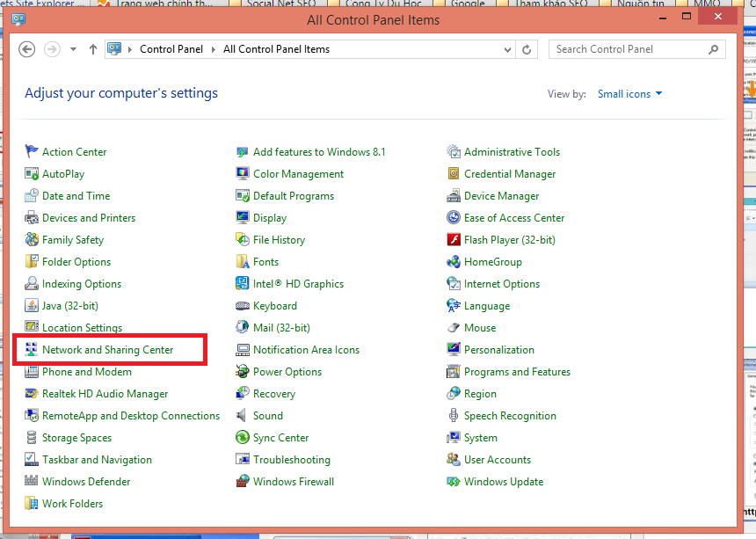Click the Sound speaker icon
Screen dimensions: 756x539
tap(242, 416)
